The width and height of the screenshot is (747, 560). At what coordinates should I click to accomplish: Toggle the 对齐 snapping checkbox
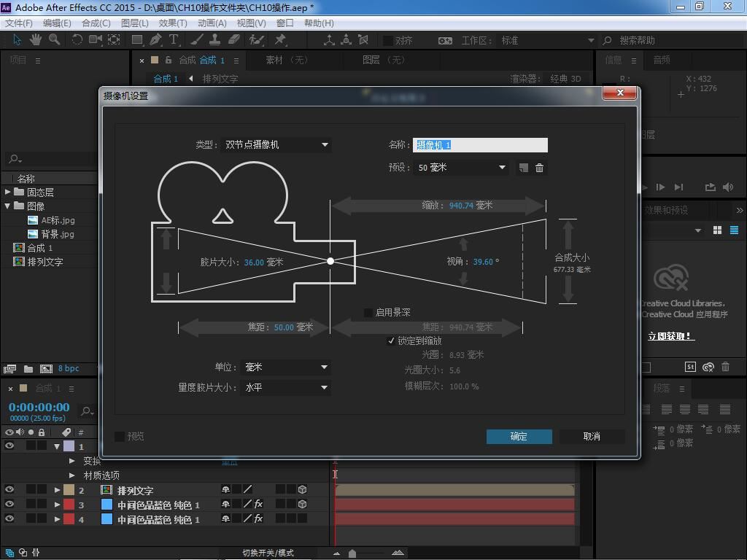pyautogui.click(x=388, y=41)
